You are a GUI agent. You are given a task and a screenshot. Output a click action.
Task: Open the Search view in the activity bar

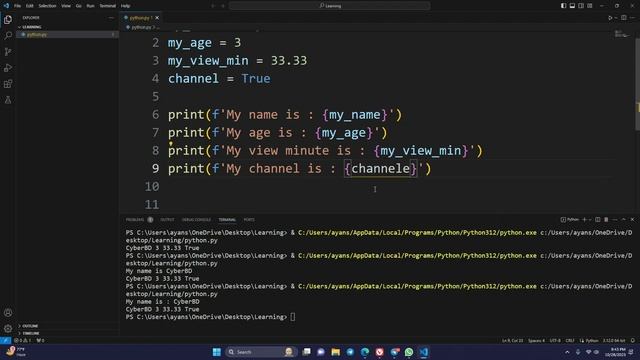8,36
